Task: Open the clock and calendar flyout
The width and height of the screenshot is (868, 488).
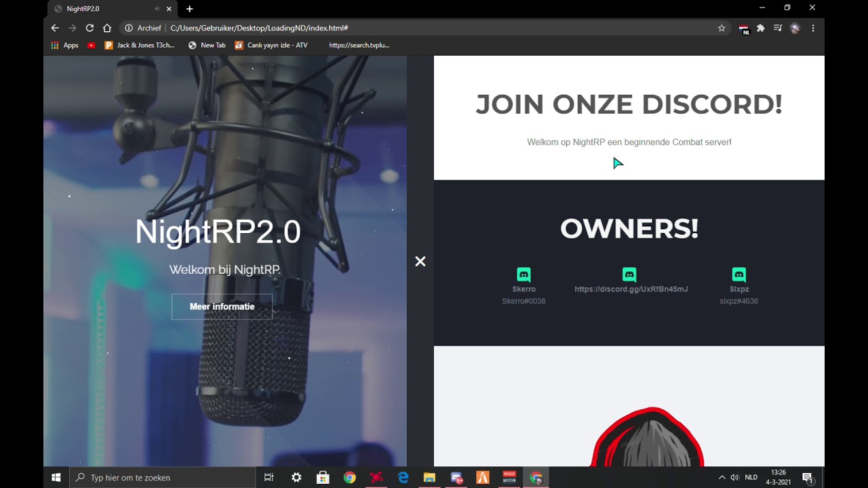Action: click(x=778, y=477)
